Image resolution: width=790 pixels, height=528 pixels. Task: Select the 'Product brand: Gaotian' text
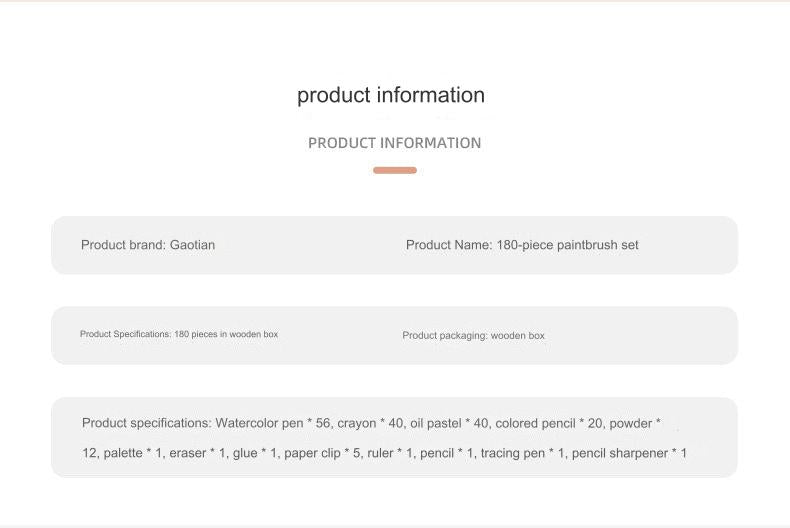pos(148,245)
